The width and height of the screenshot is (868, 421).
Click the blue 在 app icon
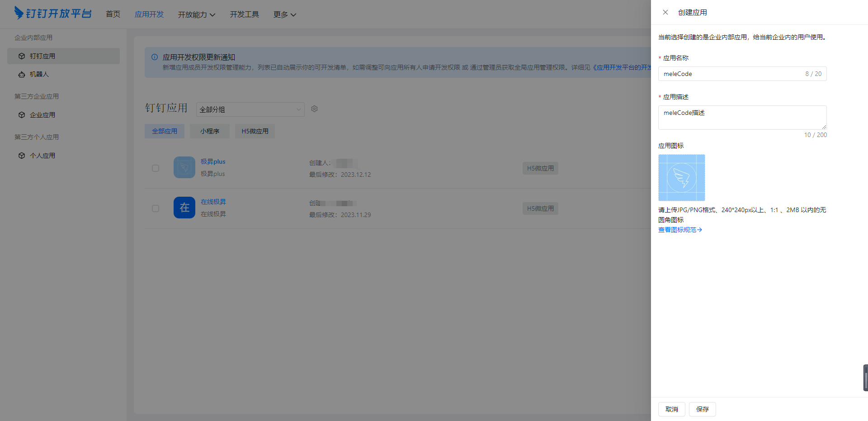(x=184, y=208)
